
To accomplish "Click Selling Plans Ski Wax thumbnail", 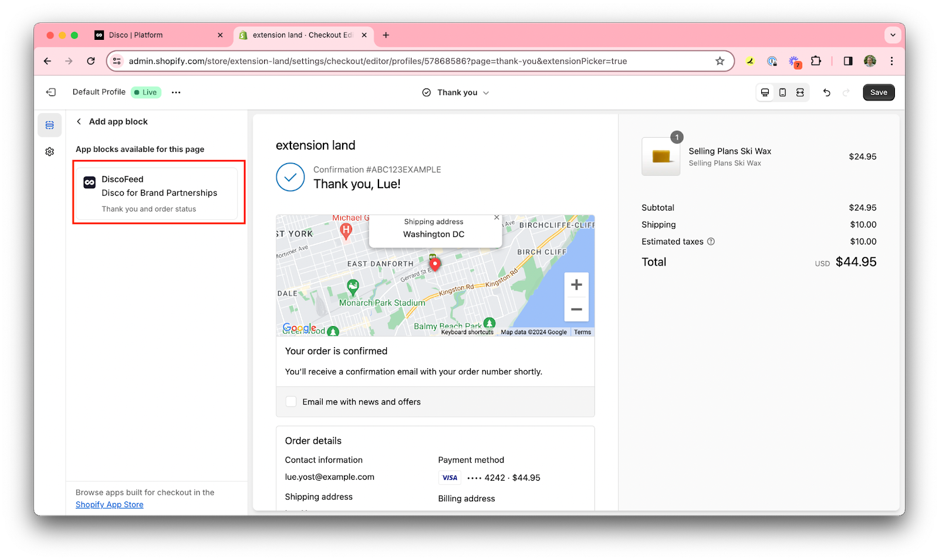I will (661, 157).
